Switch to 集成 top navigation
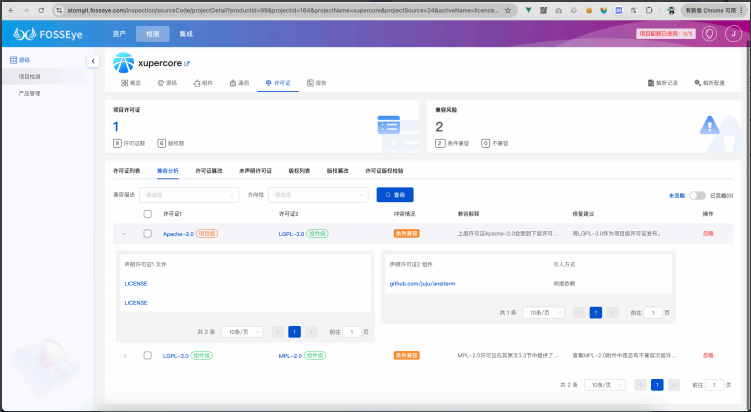Image resolution: width=751 pixels, height=412 pixels. tap(186, 34)
